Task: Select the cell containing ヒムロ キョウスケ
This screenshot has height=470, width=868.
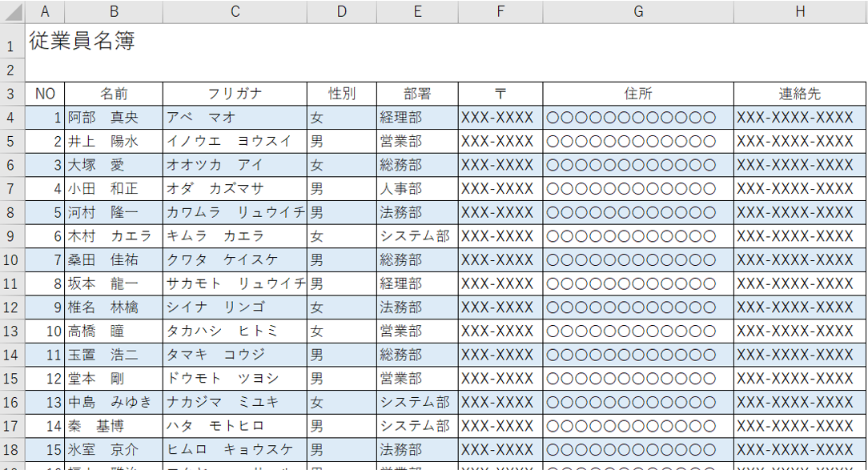Action: (235, 449)
